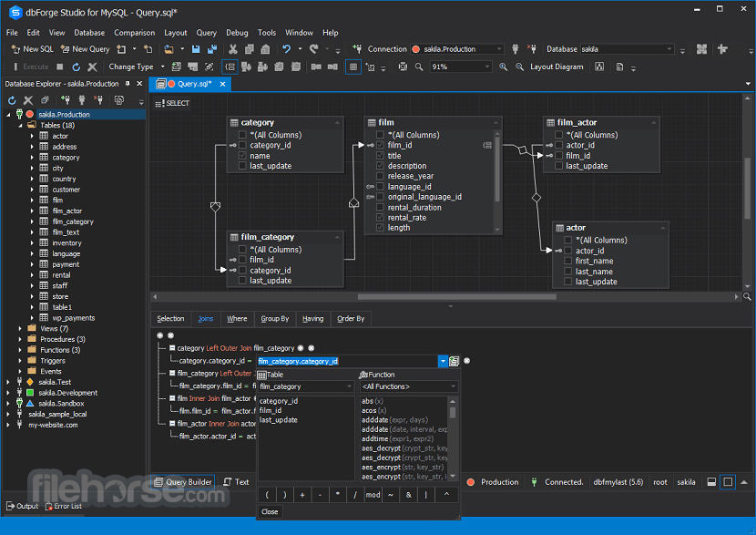Click the Undo arrow icon

tap(286, 49)
